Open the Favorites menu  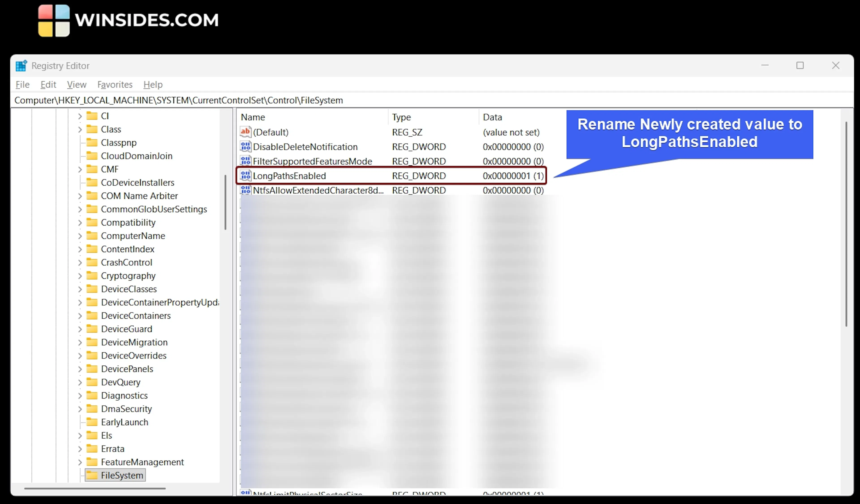[115, 85]
